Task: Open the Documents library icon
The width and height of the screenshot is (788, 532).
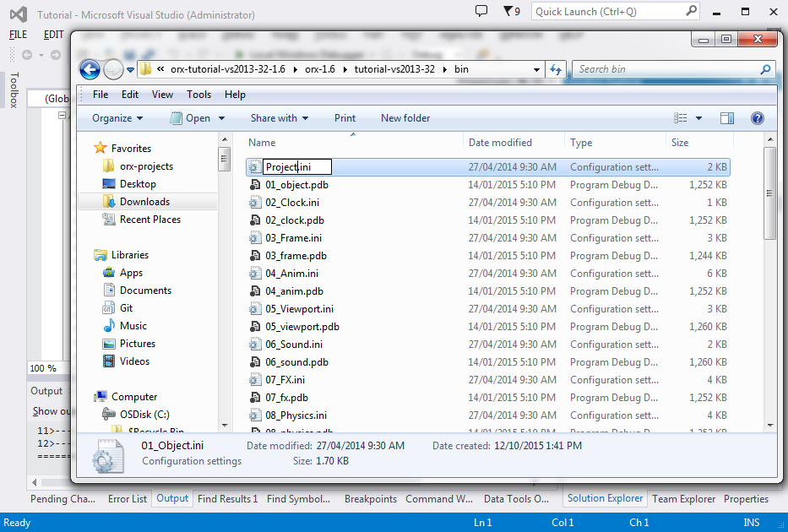Action: coord(109,290)
